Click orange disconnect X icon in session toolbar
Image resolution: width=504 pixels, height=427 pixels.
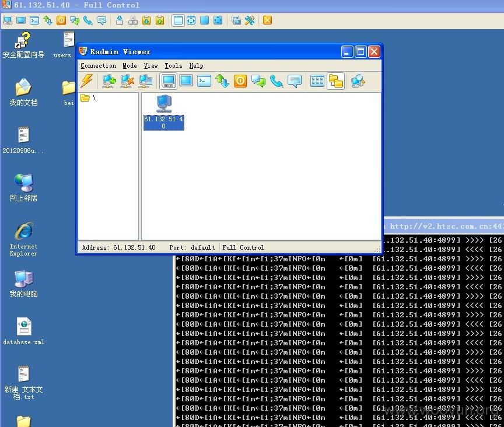pyautogui.click(x=267, y=20)
